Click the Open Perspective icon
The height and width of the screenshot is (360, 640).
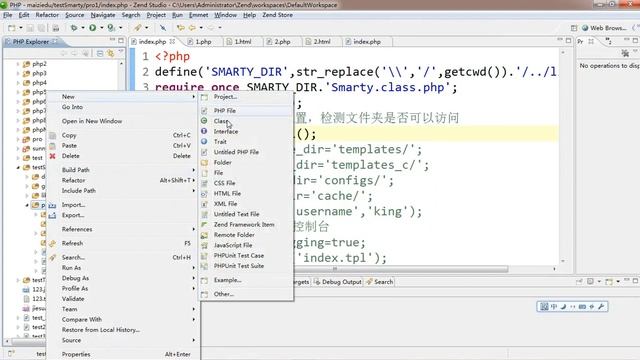click(x=574, y=28)
